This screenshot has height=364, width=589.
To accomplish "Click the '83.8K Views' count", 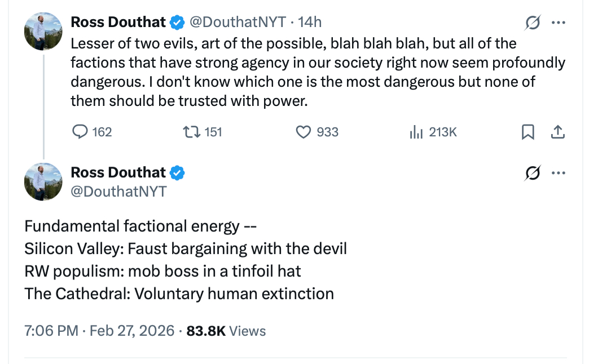I will (x=226, y=330).
